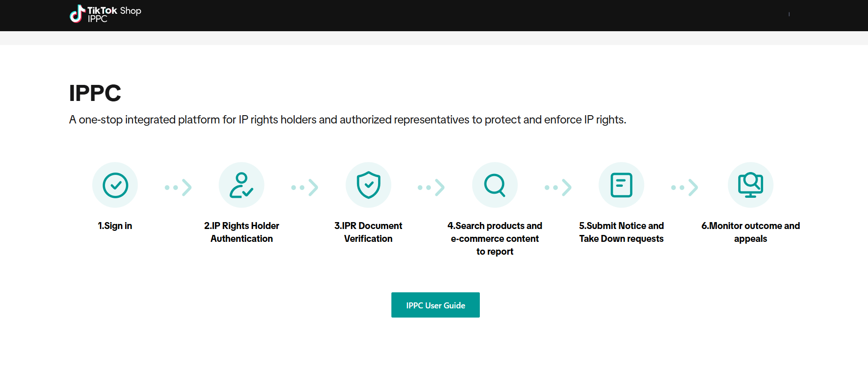868x374 pixels.
Task: Click "2.IP Rights Holder Authentication" label
Action: (x=242, y=232)
